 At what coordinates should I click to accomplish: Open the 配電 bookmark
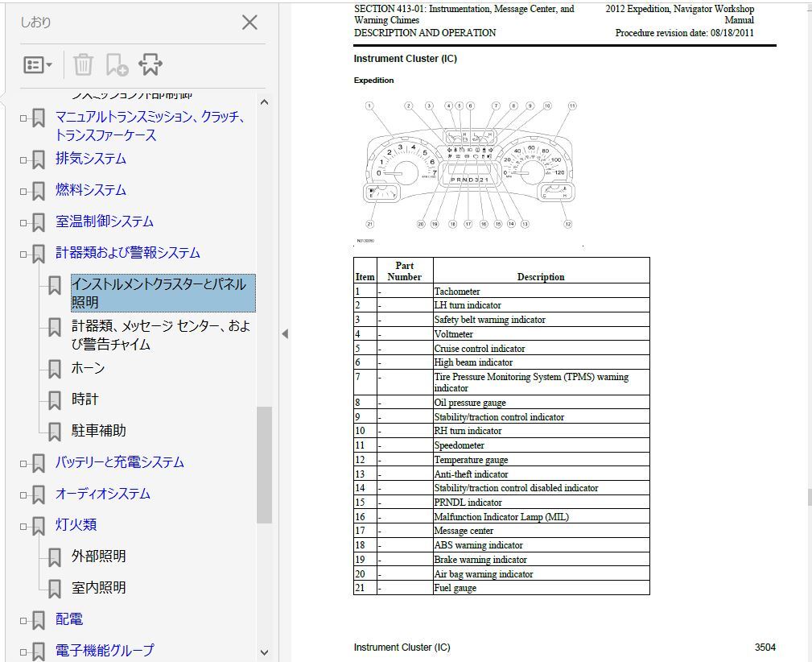69,619
